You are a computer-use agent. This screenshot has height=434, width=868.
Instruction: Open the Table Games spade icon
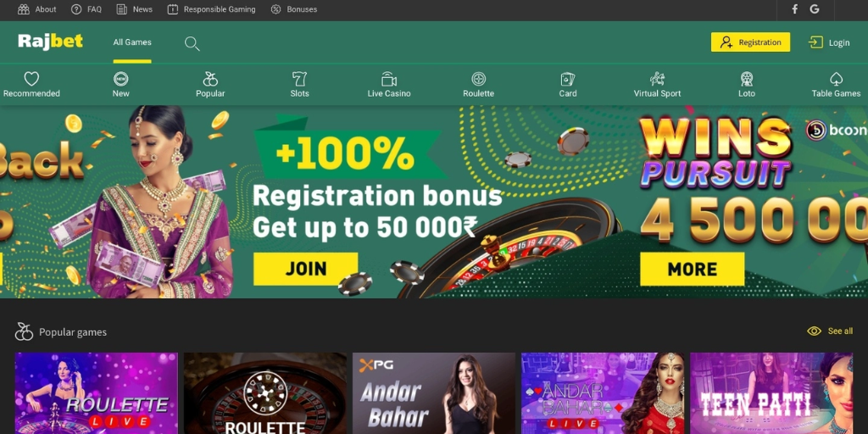(x=836, y=79)
